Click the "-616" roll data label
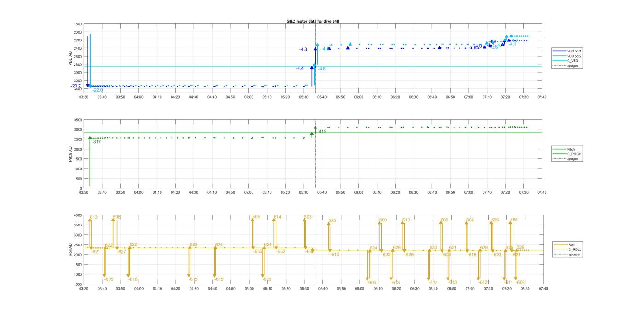The image size is (644, 319). tap(133, 279)
